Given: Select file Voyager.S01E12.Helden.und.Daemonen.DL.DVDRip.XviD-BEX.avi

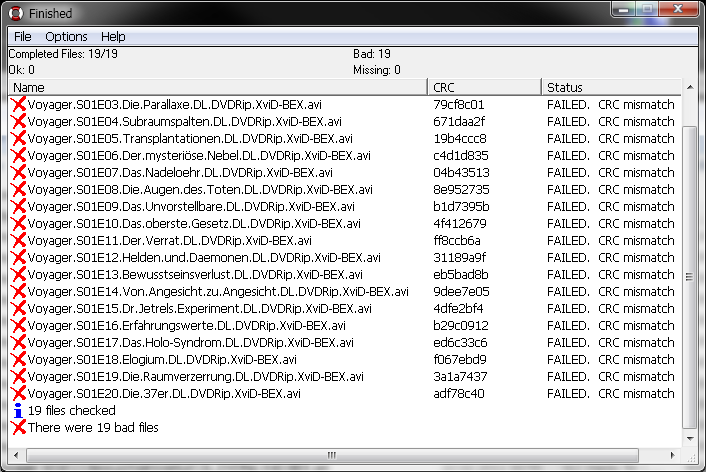Looking at the screenshot, I should 204,258.
